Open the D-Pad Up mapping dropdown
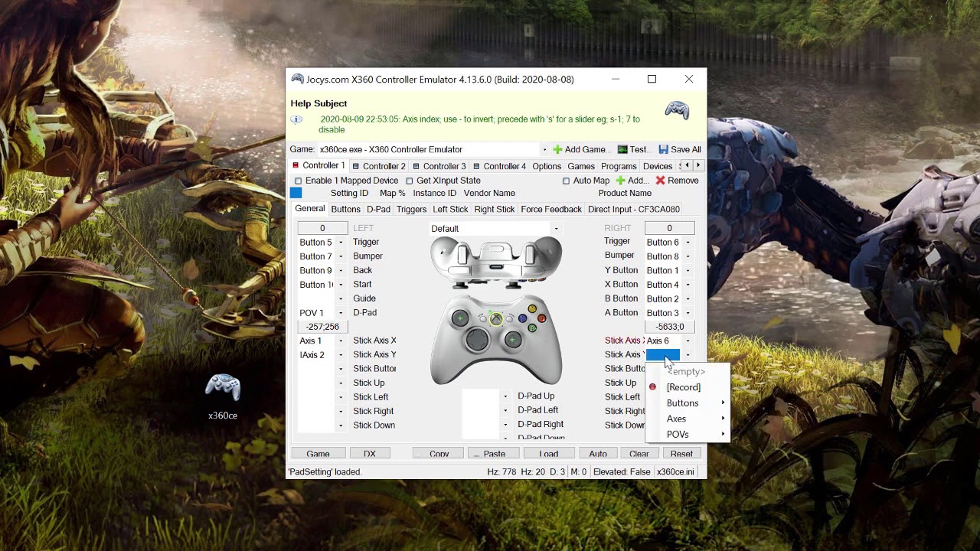This screenshot has width=980, height=551. point(505,396)
